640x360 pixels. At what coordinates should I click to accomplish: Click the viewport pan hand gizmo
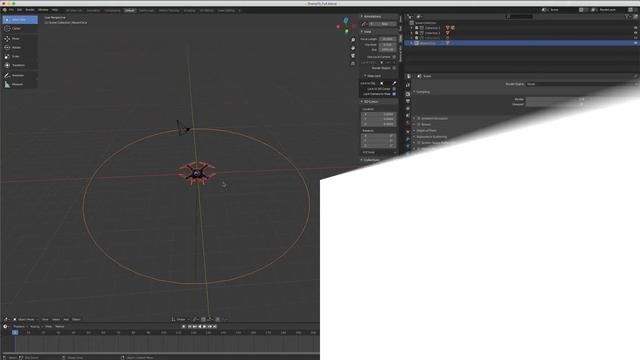point(353,48)
